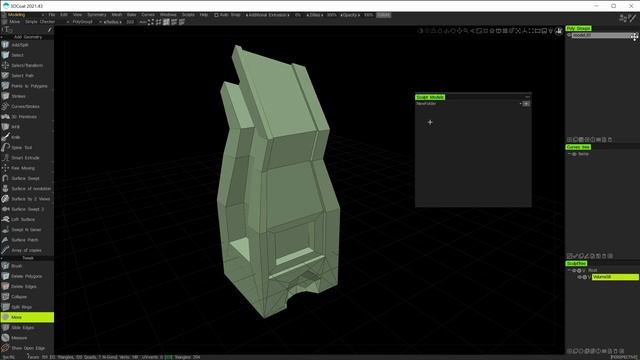This screenshot has height=360, width=640.
Task: Select the Slide Edges tool
Action: 27,328
